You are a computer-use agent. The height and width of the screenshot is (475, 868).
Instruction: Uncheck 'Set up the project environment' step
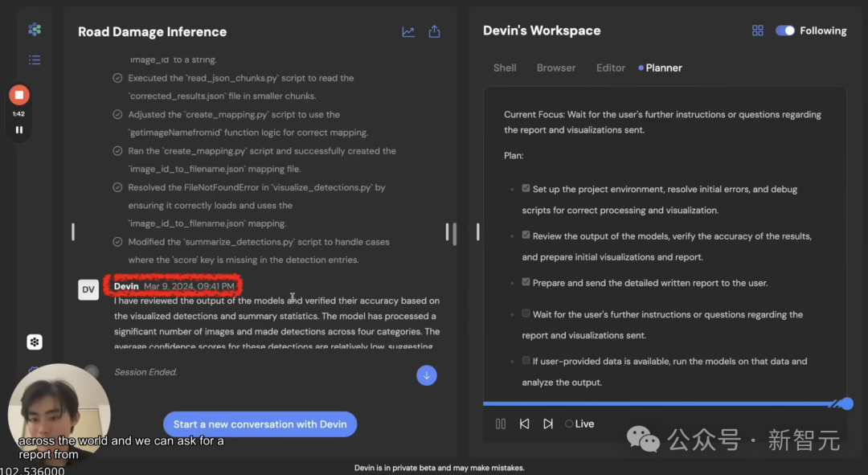(x=526, y=189)
